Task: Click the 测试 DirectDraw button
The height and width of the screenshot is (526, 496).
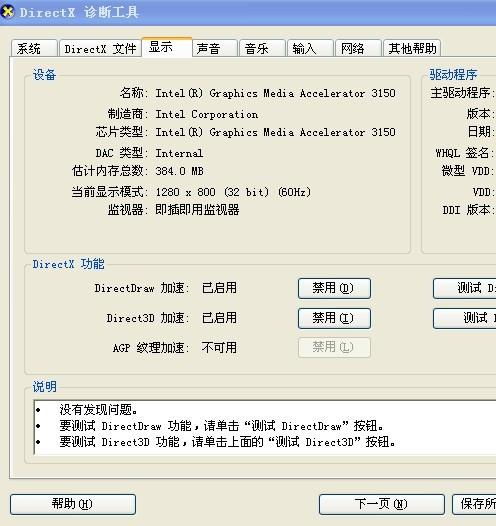Action: coord(464,288)
